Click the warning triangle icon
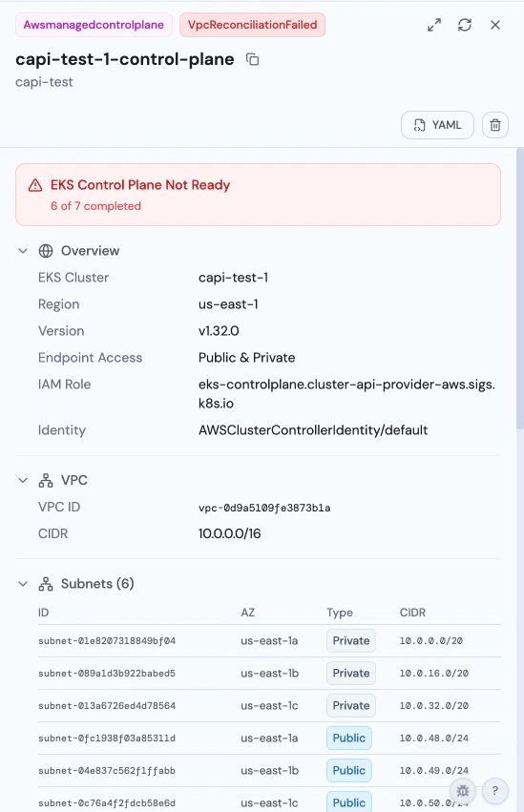 [35, 185]
